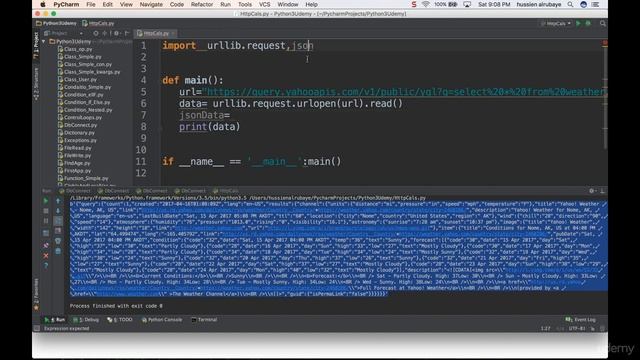Click the Yahoo API URL string on line 5
This screenshot has width=640, height=360.
tap(404, 92)
